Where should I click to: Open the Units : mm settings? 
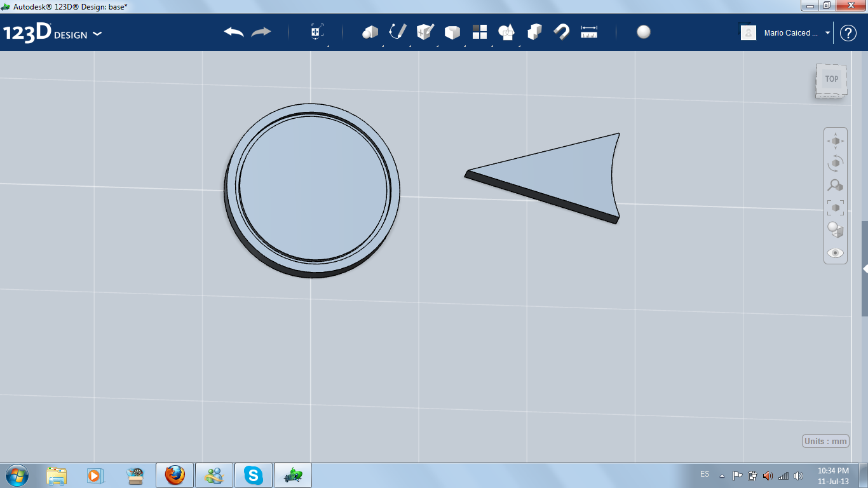point(825,441)
